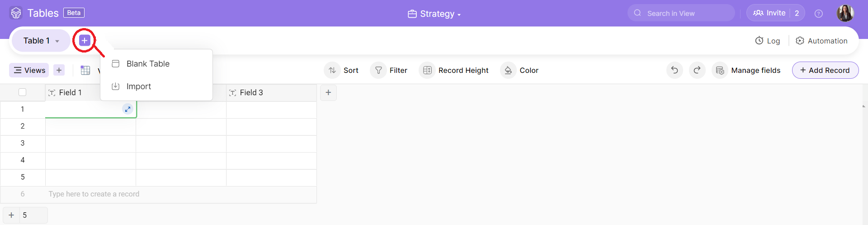This screenshot has width=868, height=225.
Task: Click the redo arrow icon
Action: tap(697, 70)
